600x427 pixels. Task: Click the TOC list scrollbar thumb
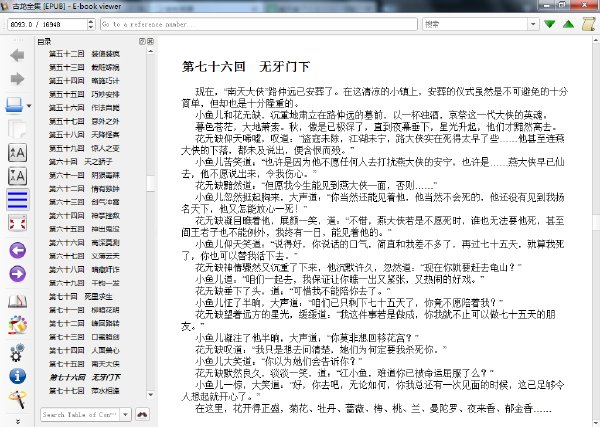click(151, 183)
